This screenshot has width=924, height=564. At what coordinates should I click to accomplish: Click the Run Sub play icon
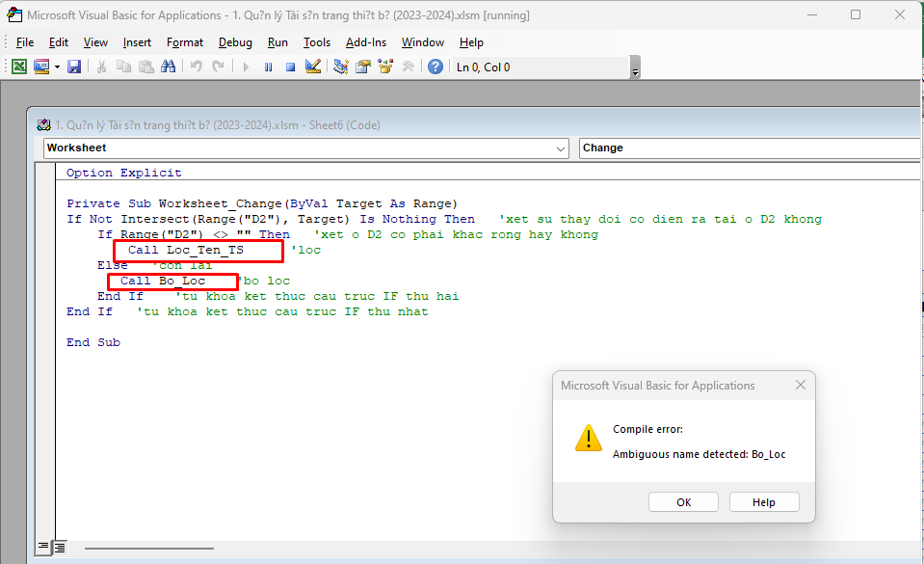pyautogui.click(x=246, y=67)
